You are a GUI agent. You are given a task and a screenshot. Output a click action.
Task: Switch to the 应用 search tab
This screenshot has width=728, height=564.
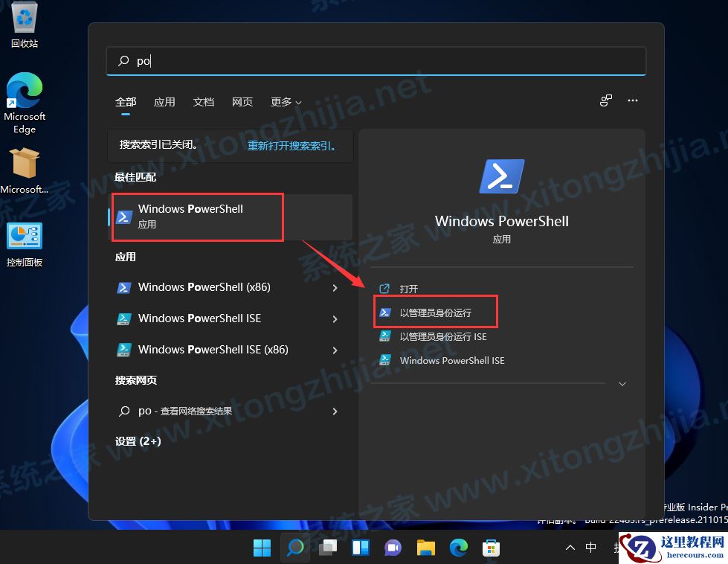tap(164, 102)
